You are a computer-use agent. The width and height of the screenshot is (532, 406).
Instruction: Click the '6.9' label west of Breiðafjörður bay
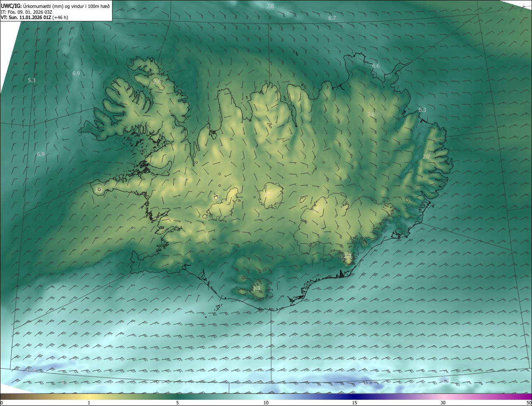[41, 154]
